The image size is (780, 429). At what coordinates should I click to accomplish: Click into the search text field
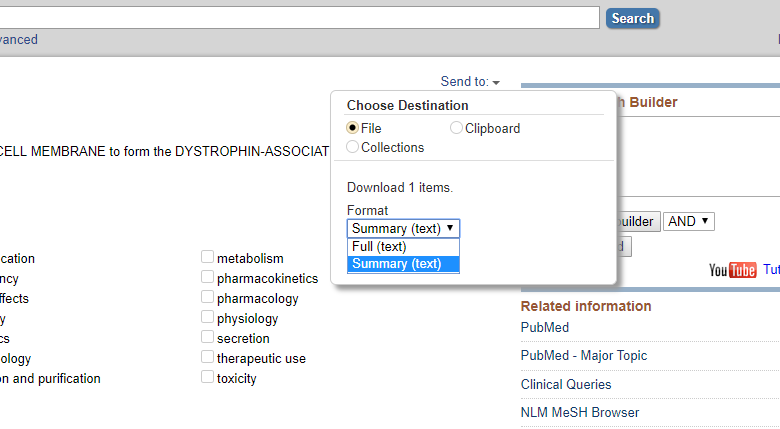pos(300,18)
